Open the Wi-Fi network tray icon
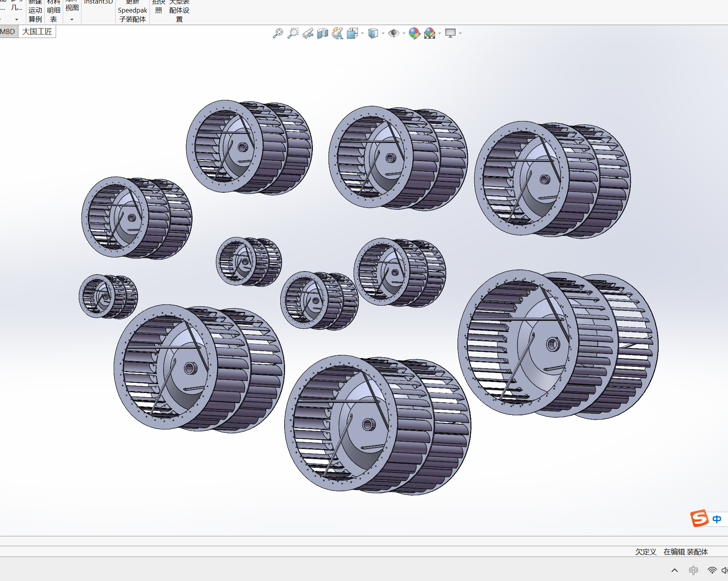Screen dimensions: 728x581 coord(712,570)
